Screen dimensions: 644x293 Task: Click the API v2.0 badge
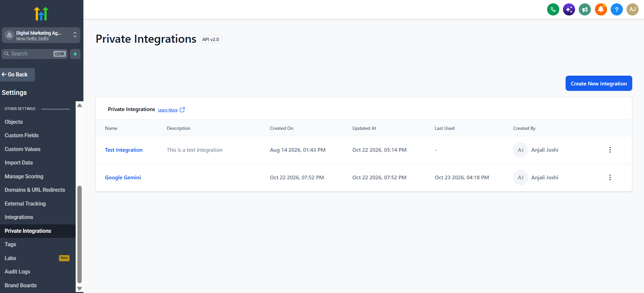point(211,39)
